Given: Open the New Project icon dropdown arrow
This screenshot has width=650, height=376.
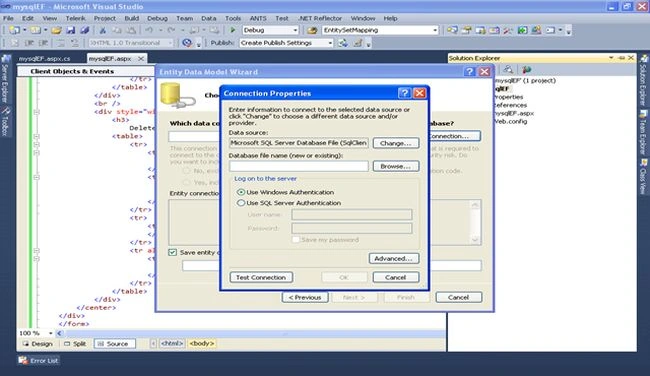Looking at the screenshot, I should (x=24, y=30).
